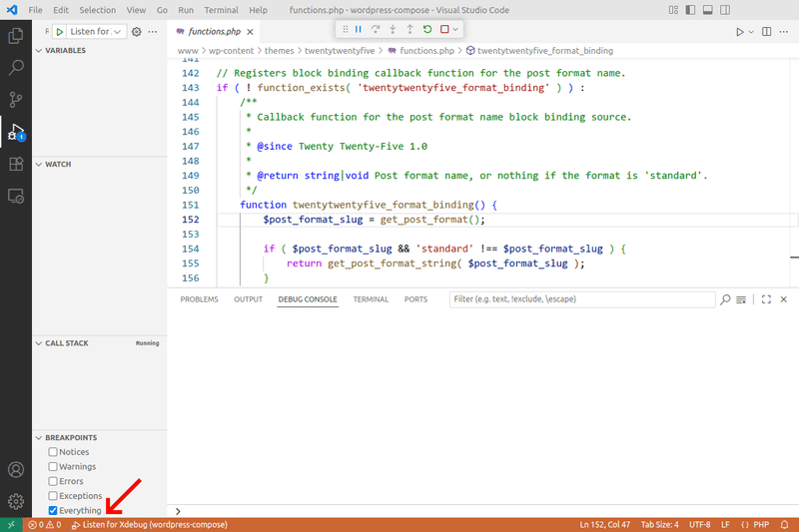Open the File menu
The width and height of the screenshot is (799, 532).
click(x=35, y=10)
